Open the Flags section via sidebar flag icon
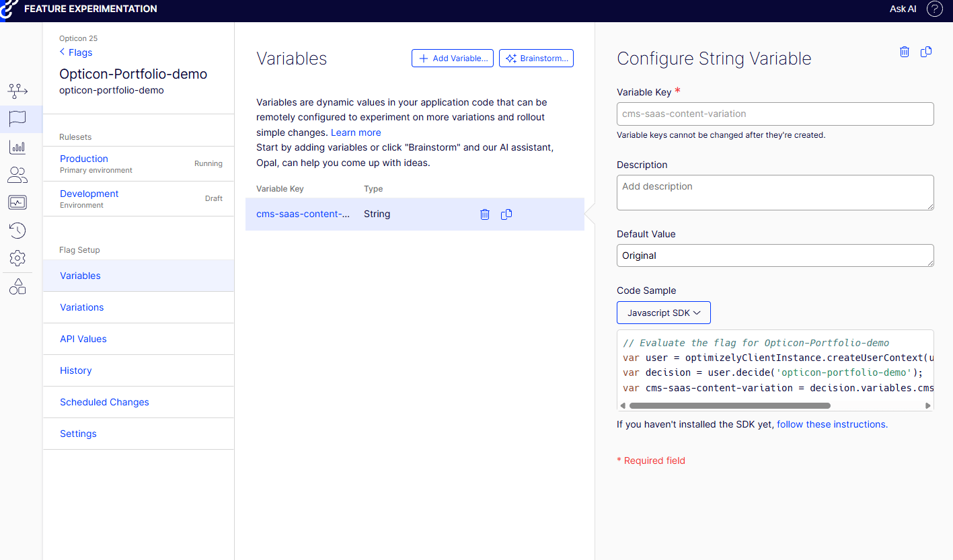This screenshot has width=953, height=560. 17,119
